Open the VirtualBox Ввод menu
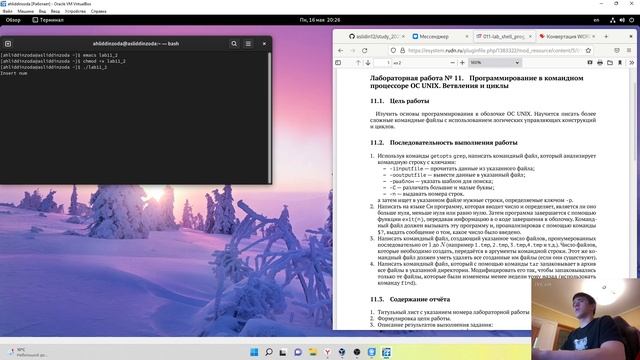640x360 pixels. [55, 11]
